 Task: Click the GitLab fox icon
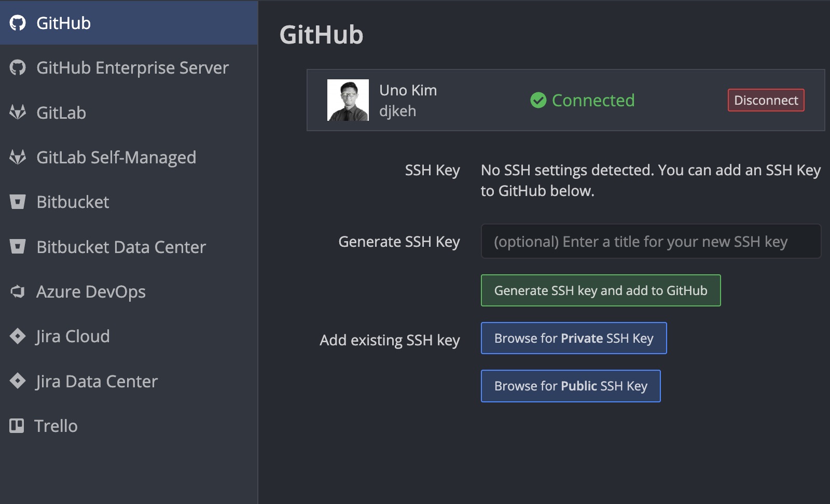click(x=18, y=113)
